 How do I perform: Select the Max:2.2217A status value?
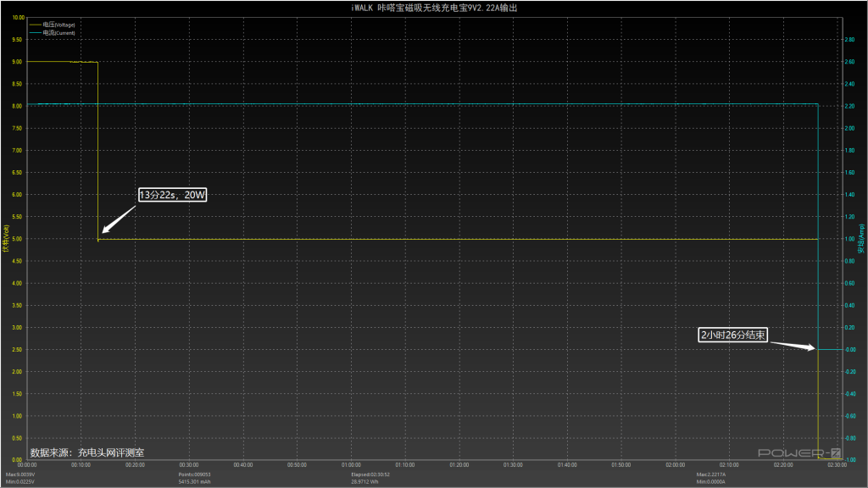(711, 474)
